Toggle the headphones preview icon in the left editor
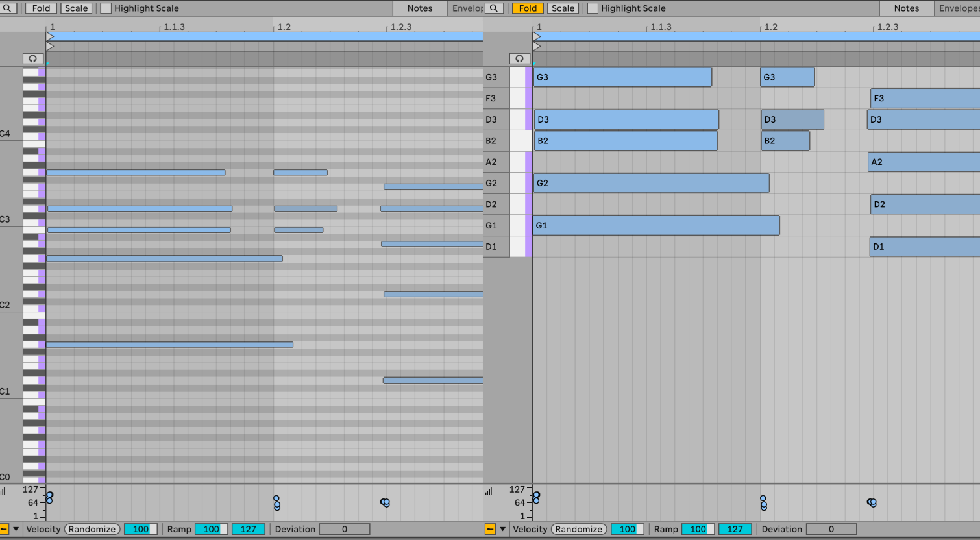 coord(32,58)
